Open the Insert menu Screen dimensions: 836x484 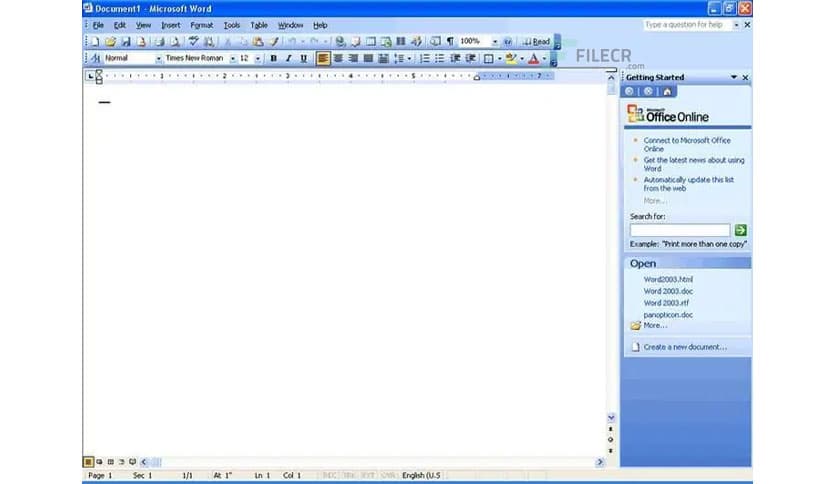click(x=171, y=25)
